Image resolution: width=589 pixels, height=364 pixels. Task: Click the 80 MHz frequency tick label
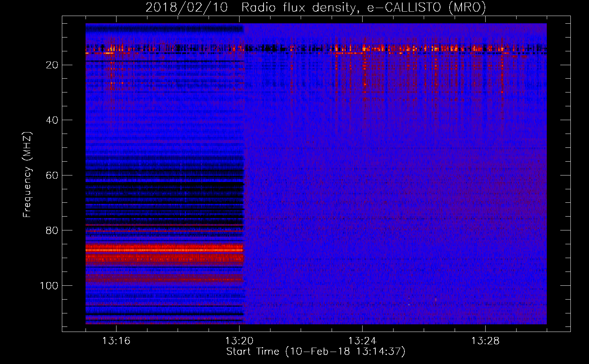click(52, 230)
